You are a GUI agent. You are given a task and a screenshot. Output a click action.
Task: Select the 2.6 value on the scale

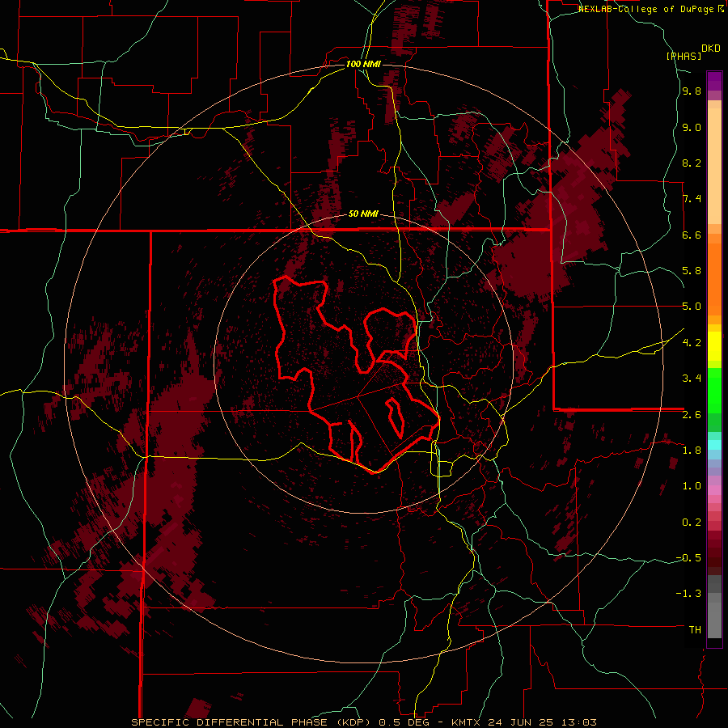point(692,415)
